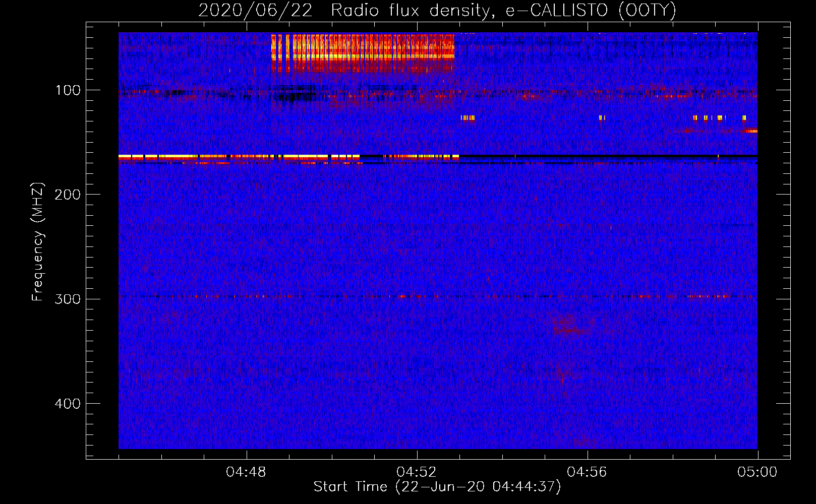Click the bright yellow-red burst block below 100 MHz

click(x=363, y=53)
